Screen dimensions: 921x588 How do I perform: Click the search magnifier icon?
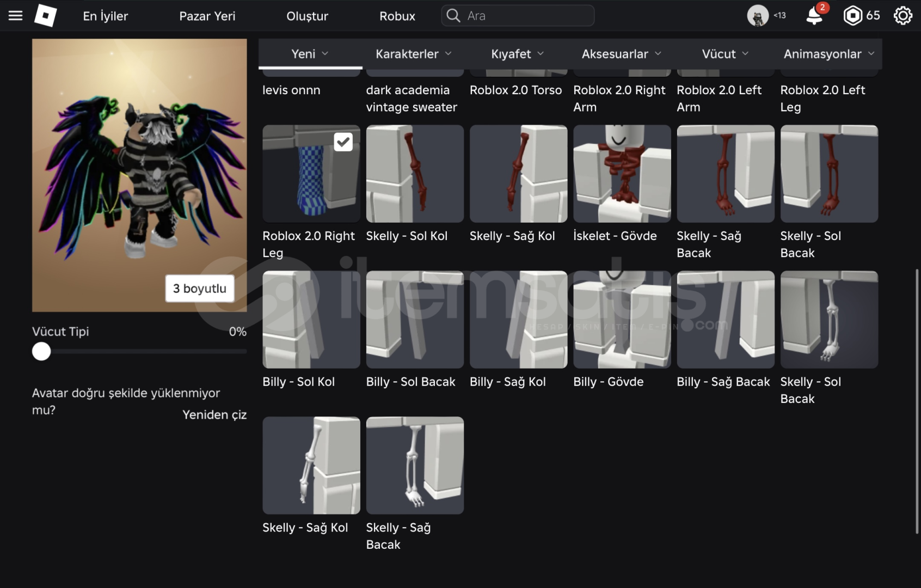453,16
